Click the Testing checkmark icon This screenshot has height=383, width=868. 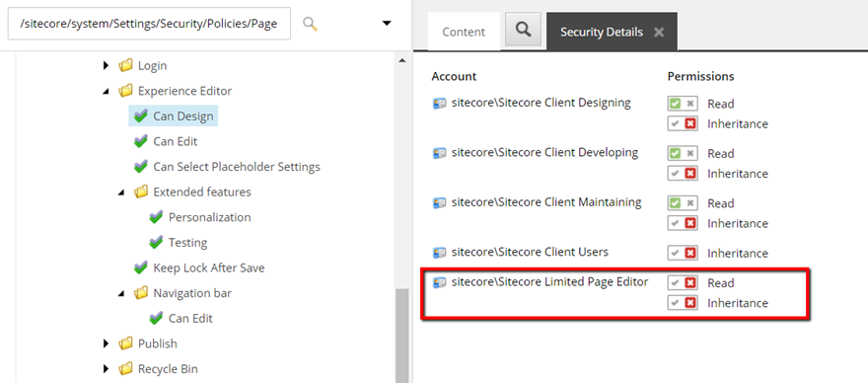(157, 242)
